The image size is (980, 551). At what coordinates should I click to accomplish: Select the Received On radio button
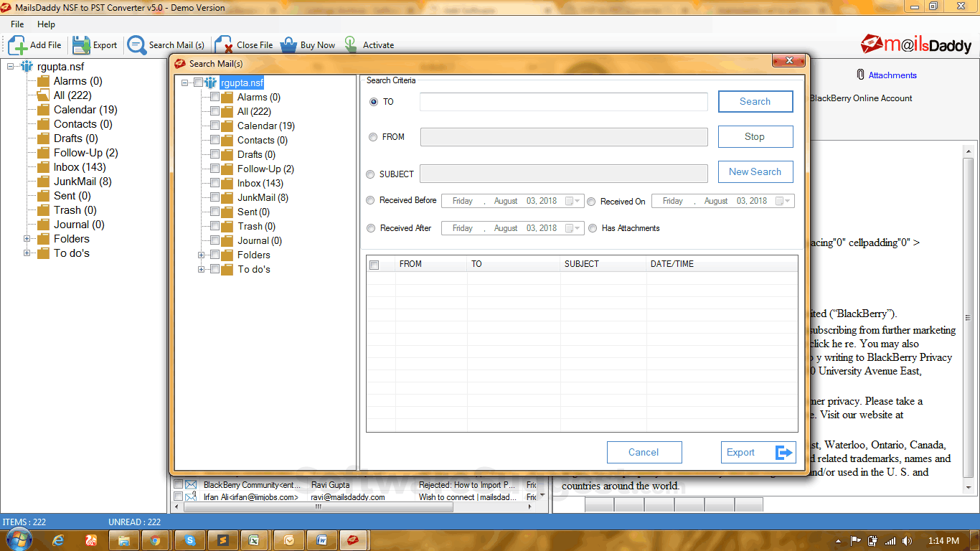(592, 202)
